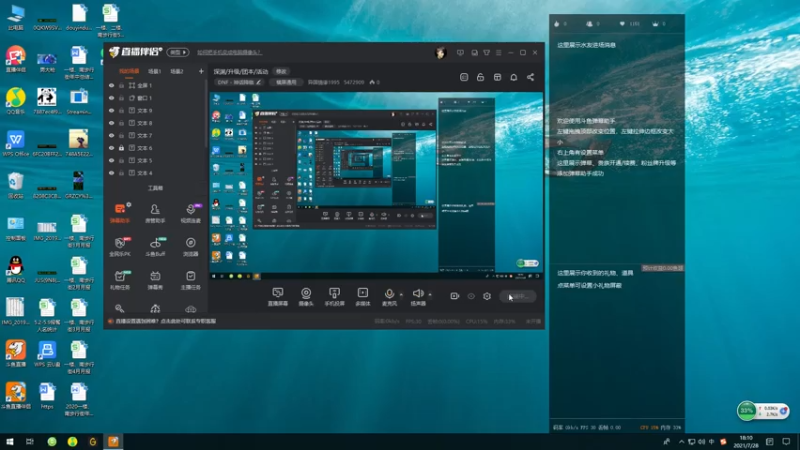
Task: Open the 视频连麦 tool
Action: pos(190,213)
